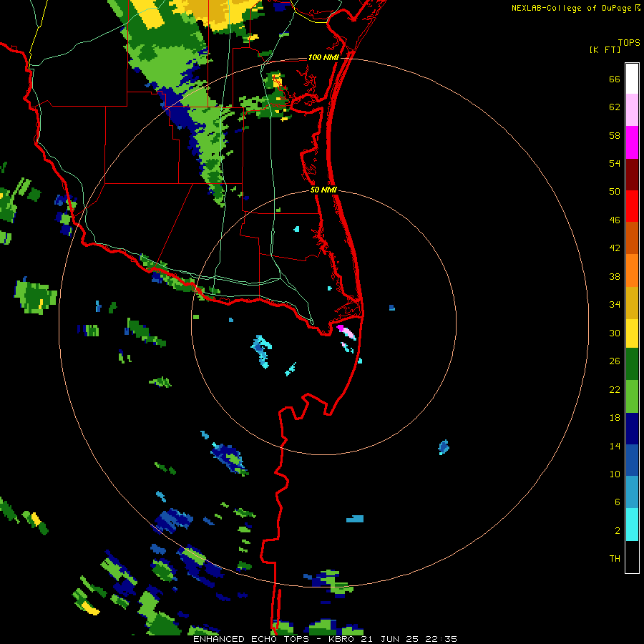Click the medium blue legend color swatch
This screenshot has width=644, height=644.
[632, 460]
